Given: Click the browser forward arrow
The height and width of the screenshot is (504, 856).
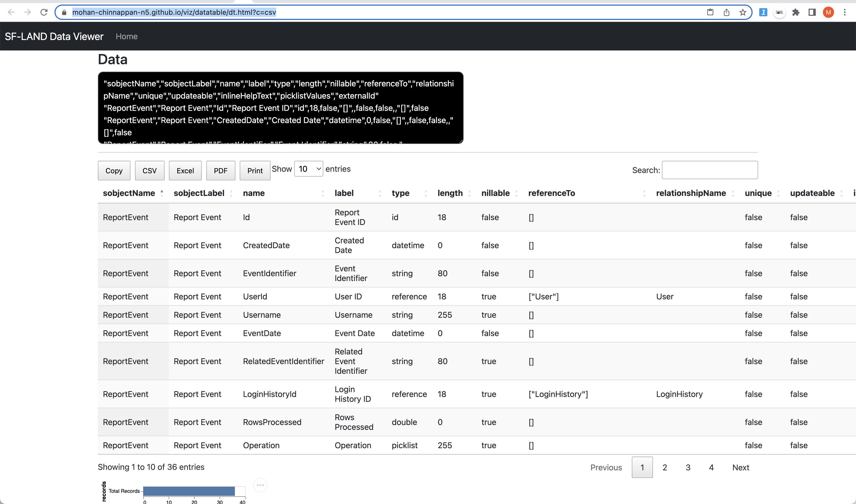Looking at the screenshot, I should pos(28,12).
